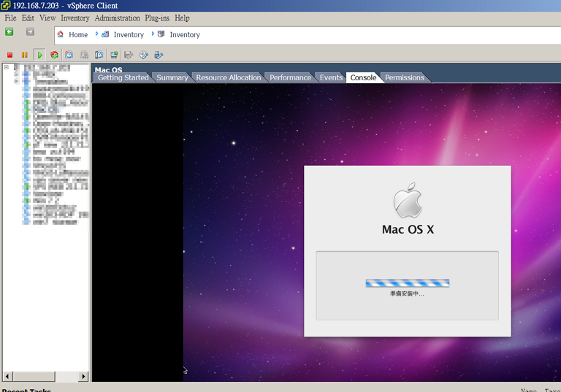Open dropdown arrow before first Inventory breadcrumb
Image resolution: width=561 pixels, height=392 pixels.
(96, 34)
